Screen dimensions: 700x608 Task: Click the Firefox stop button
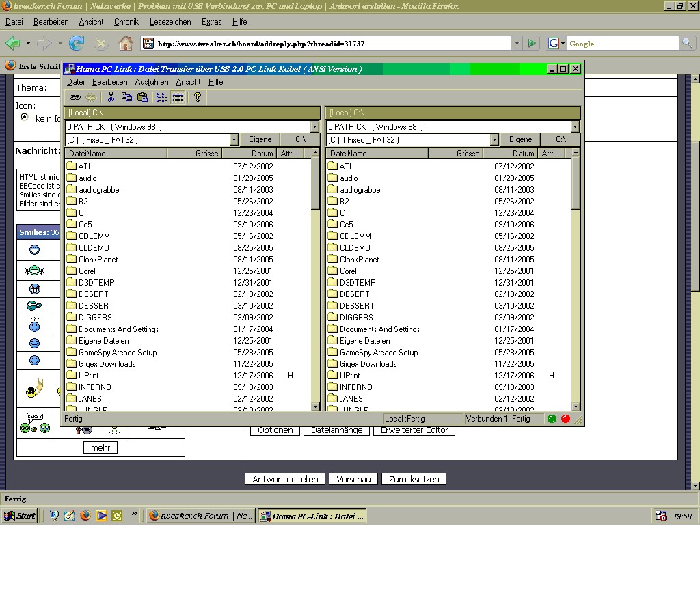pyautogui.click(x=101, y=43)
